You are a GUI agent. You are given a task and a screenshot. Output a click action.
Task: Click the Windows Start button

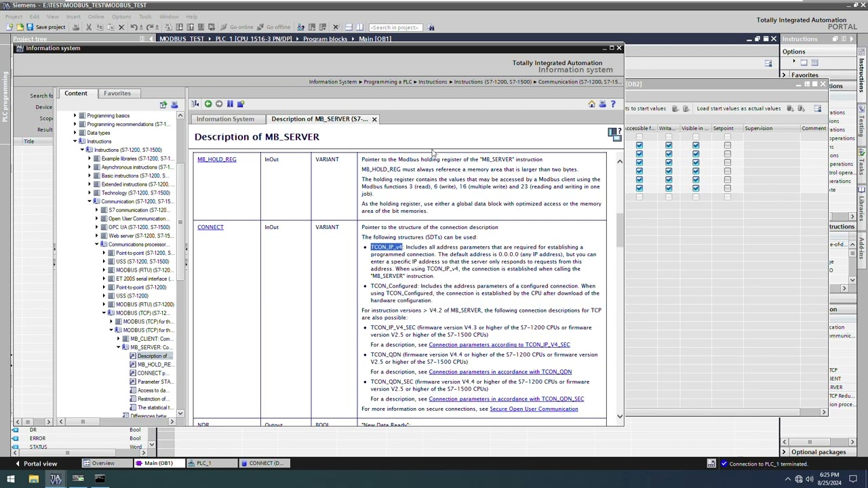(x=11, y=479)
